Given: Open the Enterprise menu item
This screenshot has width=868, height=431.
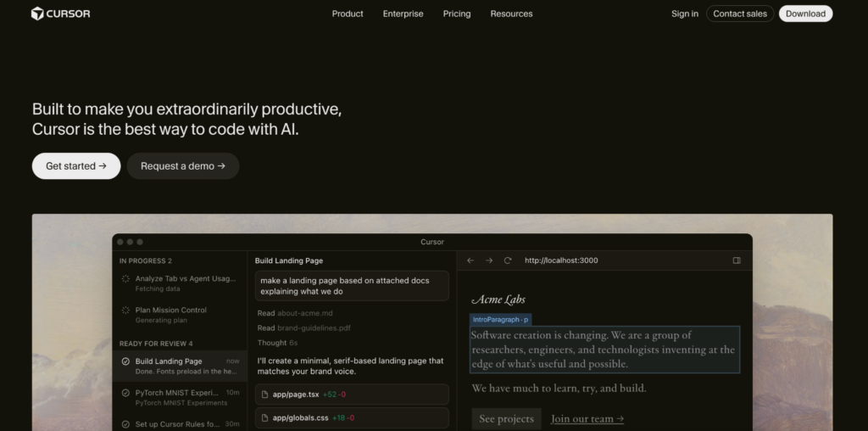Looking at the screenshot, I should coord(403,14).
